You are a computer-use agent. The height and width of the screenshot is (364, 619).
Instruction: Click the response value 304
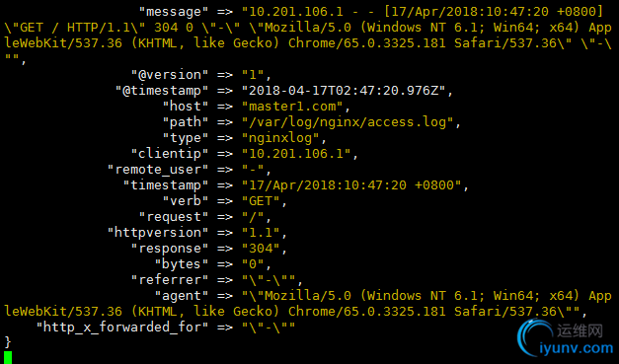click(x=261, y=249)
